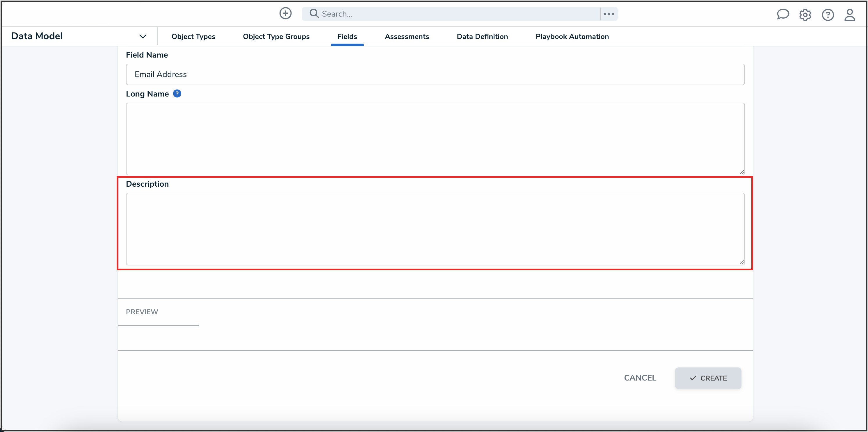Viewport: 868px width, 432px height.
Task: Click the search magnifier icon
Action: (314, 13)
